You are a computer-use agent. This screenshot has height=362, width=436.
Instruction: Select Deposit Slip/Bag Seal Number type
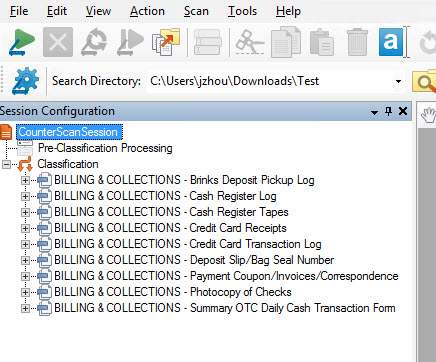point(194,260)
